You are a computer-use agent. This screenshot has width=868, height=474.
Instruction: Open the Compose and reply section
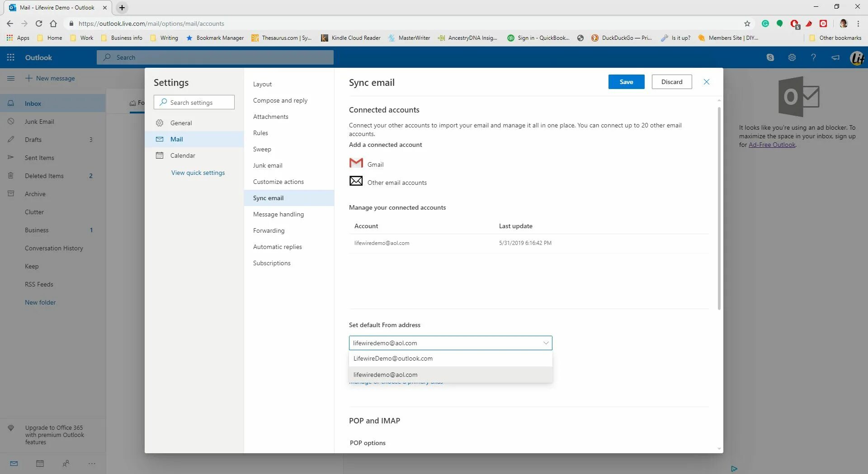[x=289, y=100]
